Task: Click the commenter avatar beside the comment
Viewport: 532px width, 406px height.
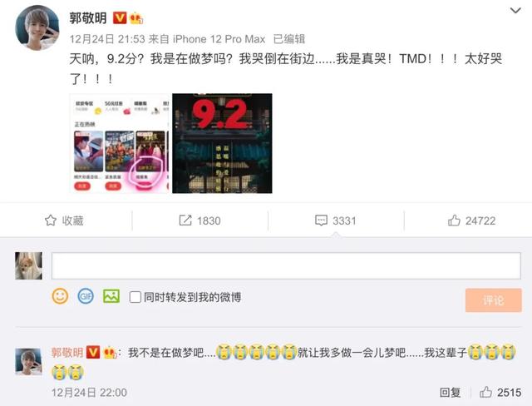Action: pyautogui.click(x=28, y=361)
